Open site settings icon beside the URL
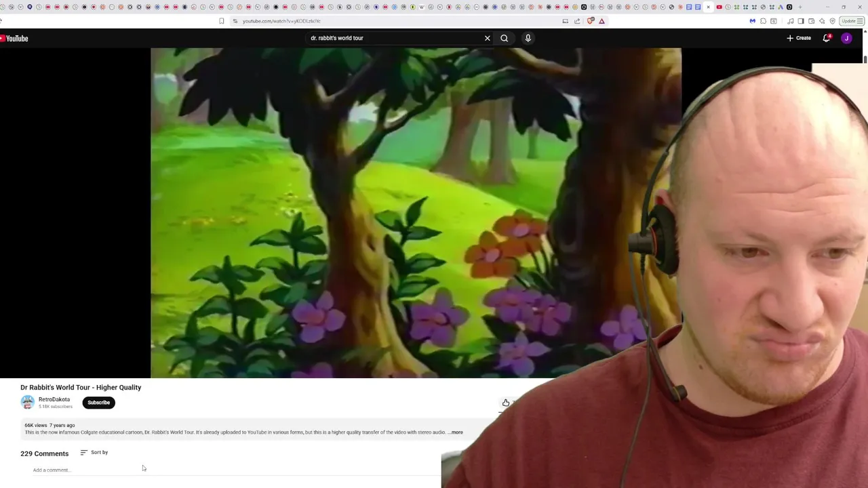This screenshot has height=488, width=868. 235,21
